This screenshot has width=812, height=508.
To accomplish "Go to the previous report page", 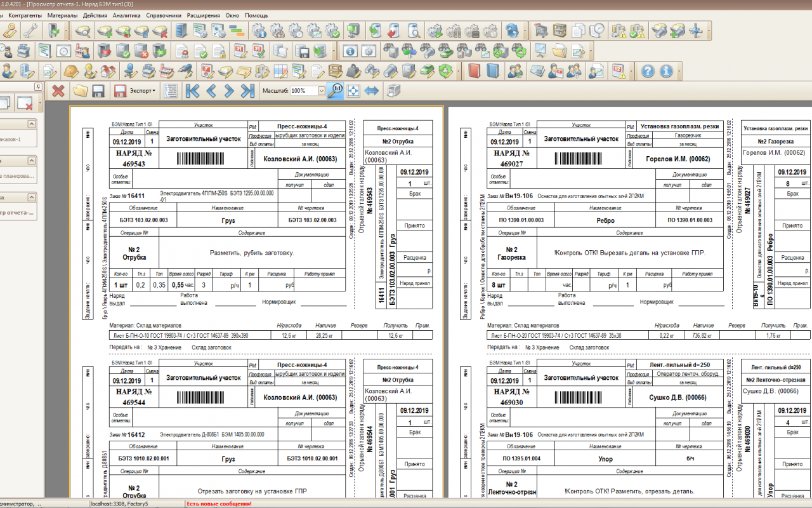I will pos(211,91).
